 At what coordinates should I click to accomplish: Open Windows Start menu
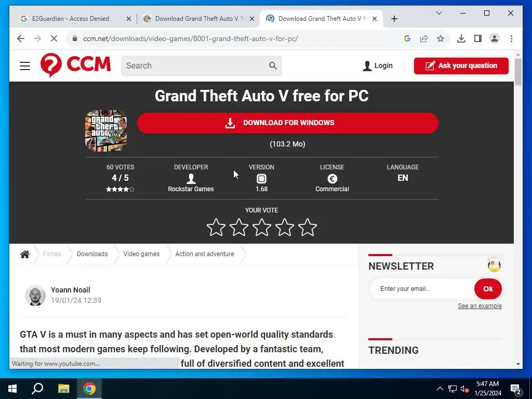pyautogui.click(x=12, y=389)
